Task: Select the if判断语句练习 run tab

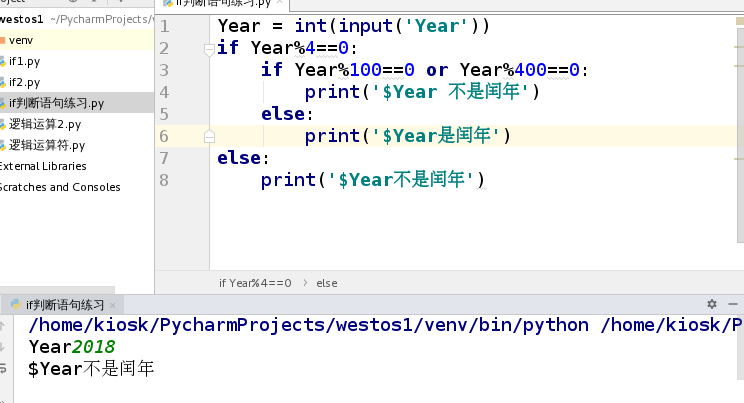Action: pos(65,305)
